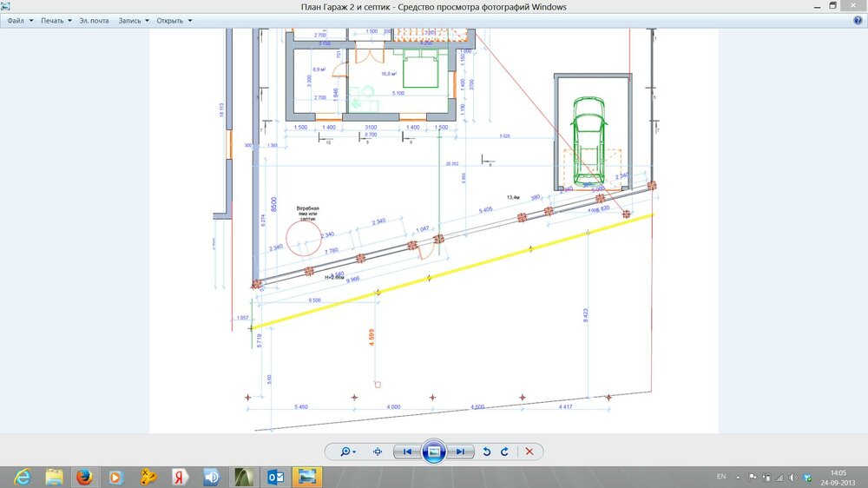Image resolution: width=868 pixels, height=488 pixels.
Task: Expand the Печать dropdown menu
Action: (x=56, y=21)
